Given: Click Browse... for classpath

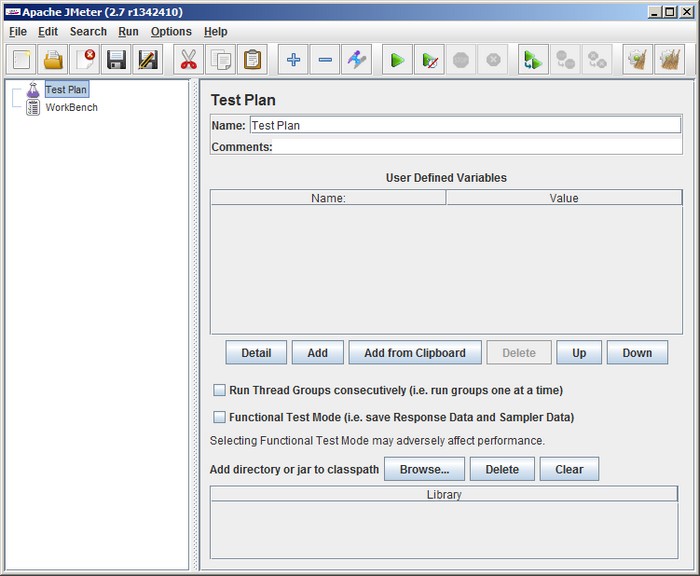Looking at the screenshot, I should [x=425, y=469].
